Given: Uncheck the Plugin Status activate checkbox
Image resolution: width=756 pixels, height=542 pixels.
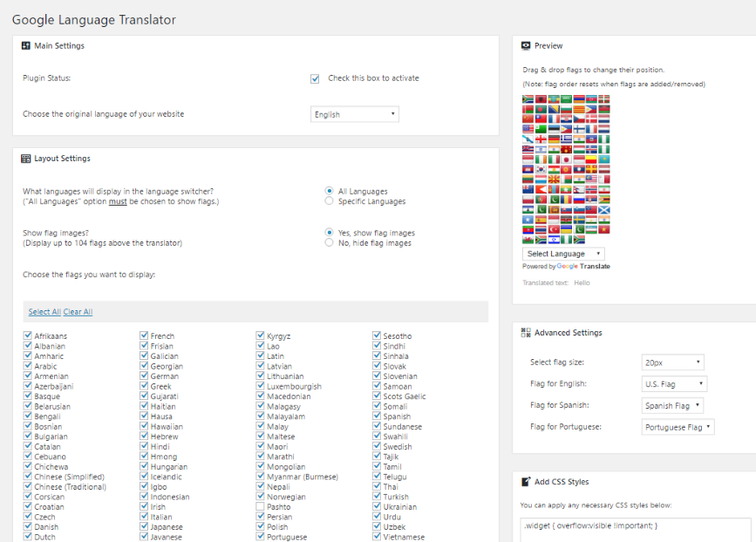Looking at the screenshot, I should 315,78.
